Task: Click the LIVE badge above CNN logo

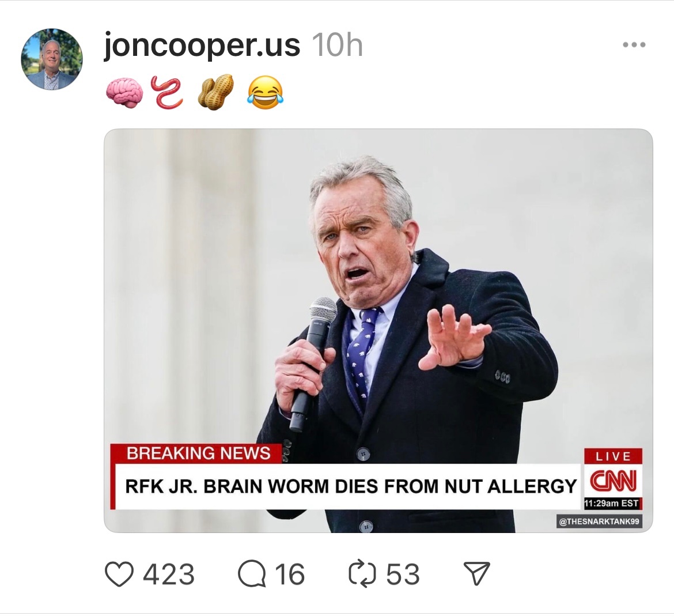Action: pyautogui.click(x=613, y=456)
